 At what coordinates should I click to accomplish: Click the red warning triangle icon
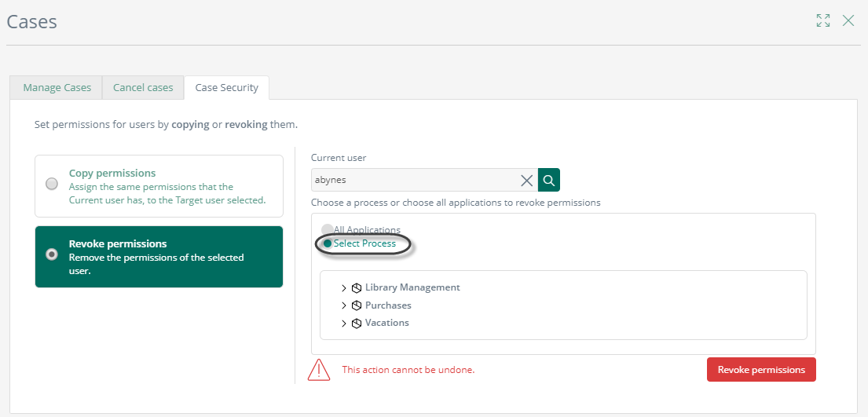[319, 369]
